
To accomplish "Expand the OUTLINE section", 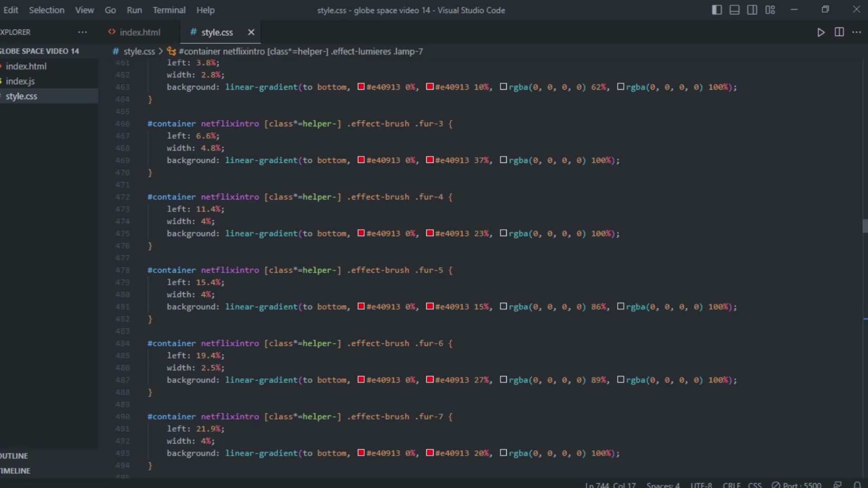I will coord(14,455).
